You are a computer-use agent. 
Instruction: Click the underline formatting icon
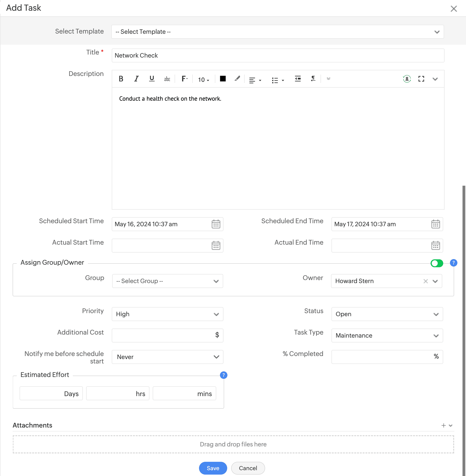coord(152,79)
